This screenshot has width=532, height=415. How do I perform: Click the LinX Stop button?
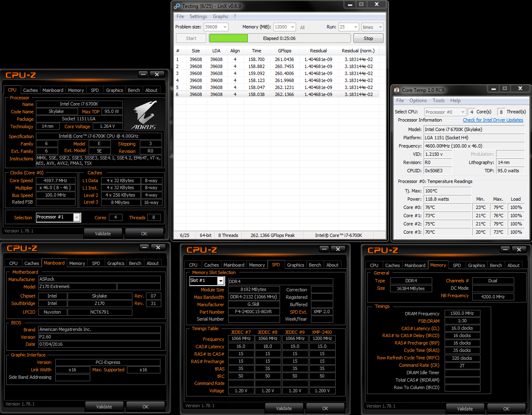368,38
